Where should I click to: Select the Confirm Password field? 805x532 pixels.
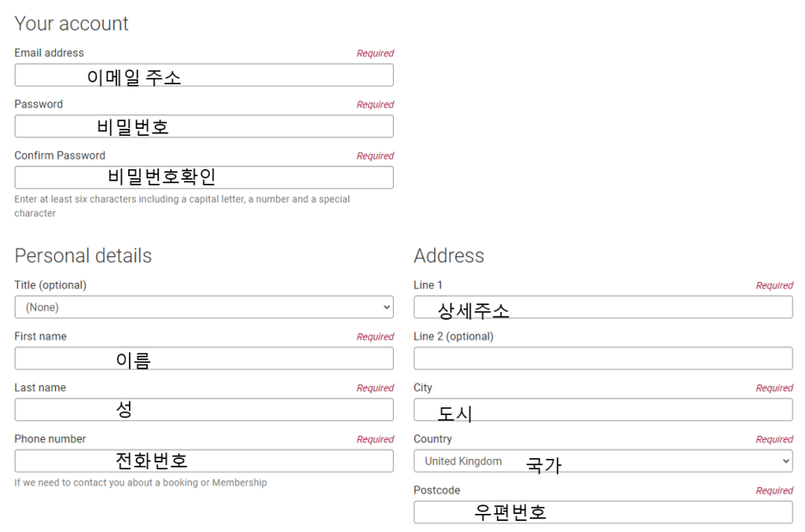pos(204,178)
